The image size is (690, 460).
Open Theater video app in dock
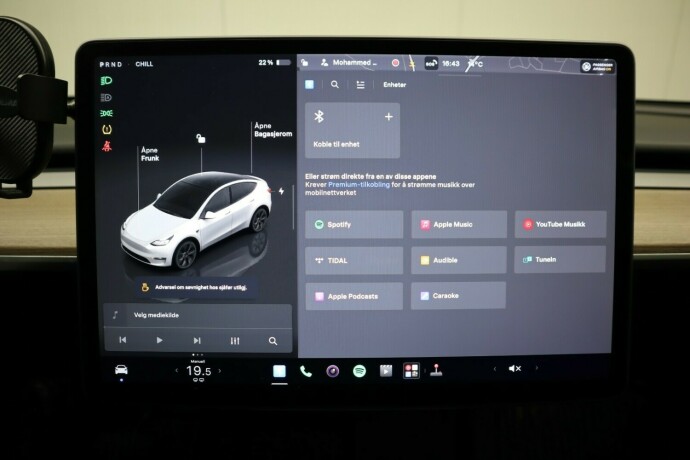[386, 371]
